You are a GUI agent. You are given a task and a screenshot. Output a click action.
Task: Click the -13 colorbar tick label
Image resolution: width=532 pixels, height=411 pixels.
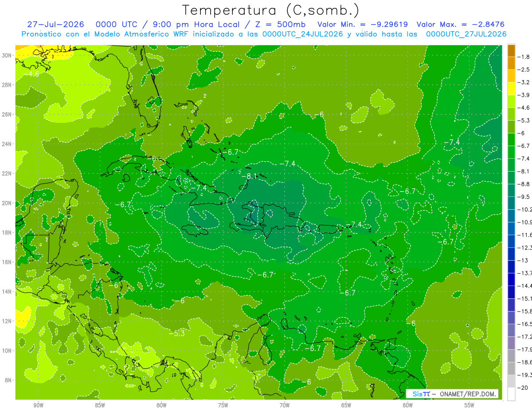click(522, 260)
